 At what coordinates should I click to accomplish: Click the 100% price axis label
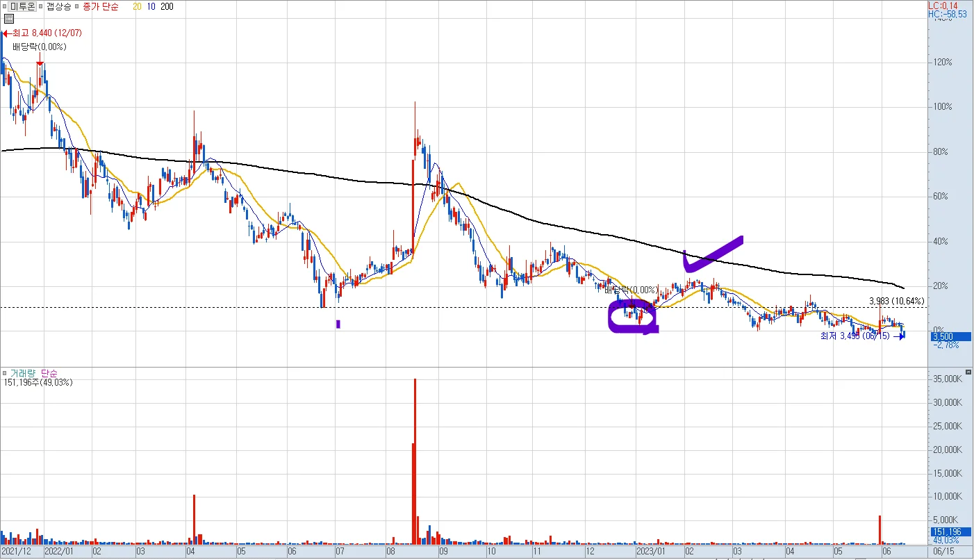click(x=943, y=107)
